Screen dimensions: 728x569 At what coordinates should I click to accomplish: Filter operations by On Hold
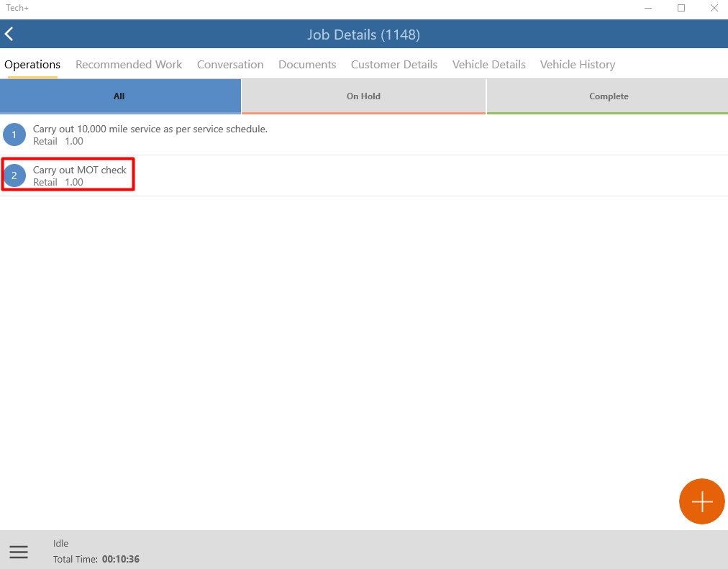[x=363, y=96]
